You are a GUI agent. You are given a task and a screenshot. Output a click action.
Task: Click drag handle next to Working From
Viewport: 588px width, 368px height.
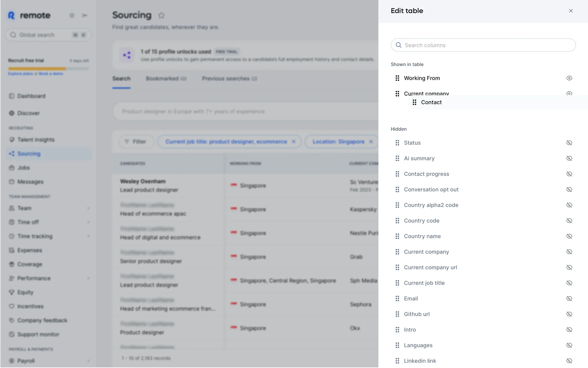[x=397, y=78]
